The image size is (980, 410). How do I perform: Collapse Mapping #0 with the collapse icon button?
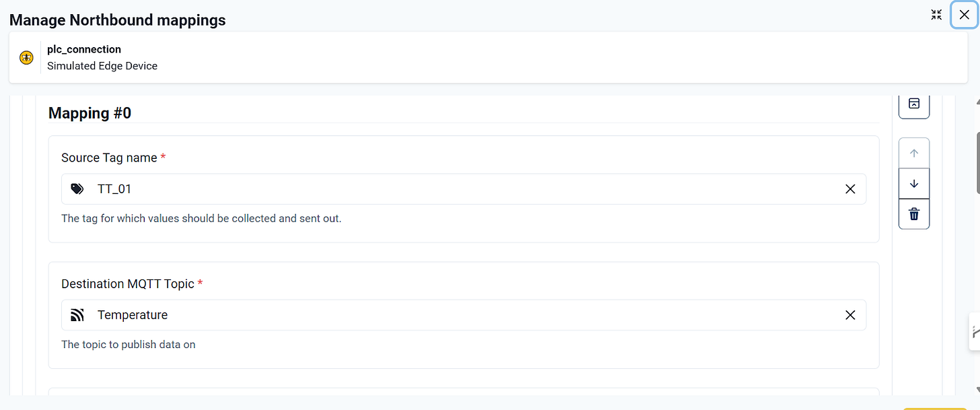point(914,104)
